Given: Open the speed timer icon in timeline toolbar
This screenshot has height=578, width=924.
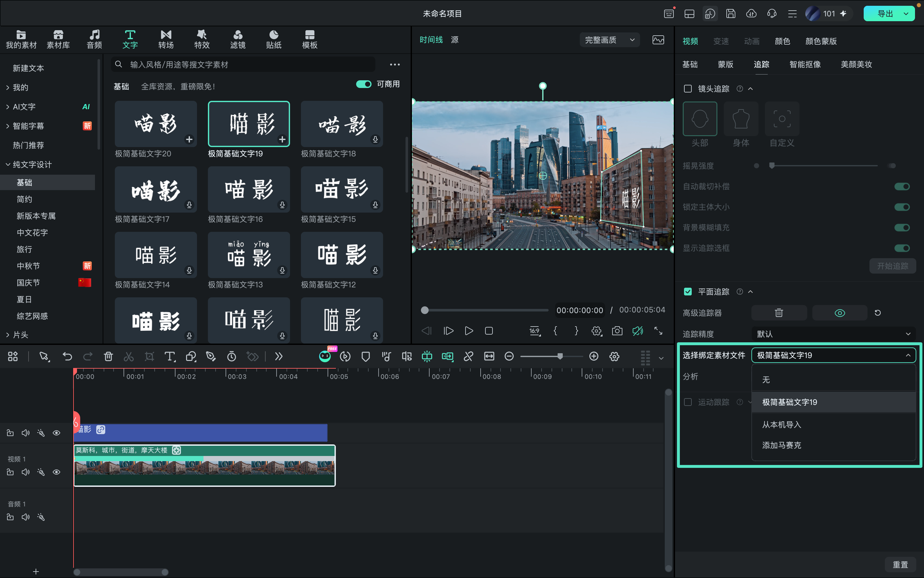Looking at the screenshot, I should [x=231, y=356].
